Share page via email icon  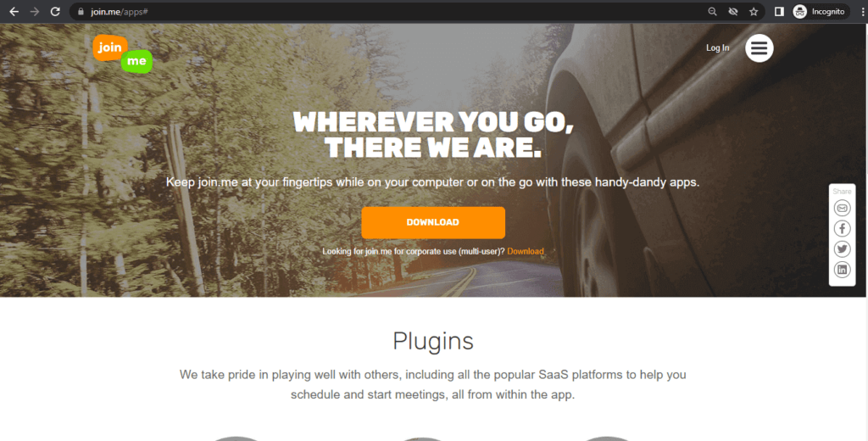click(x=842, y=209)
